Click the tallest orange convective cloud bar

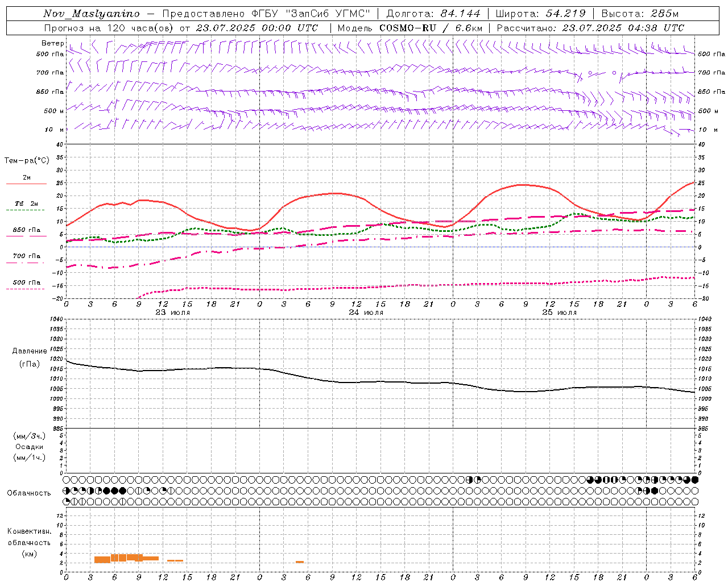tap(126, 558)
